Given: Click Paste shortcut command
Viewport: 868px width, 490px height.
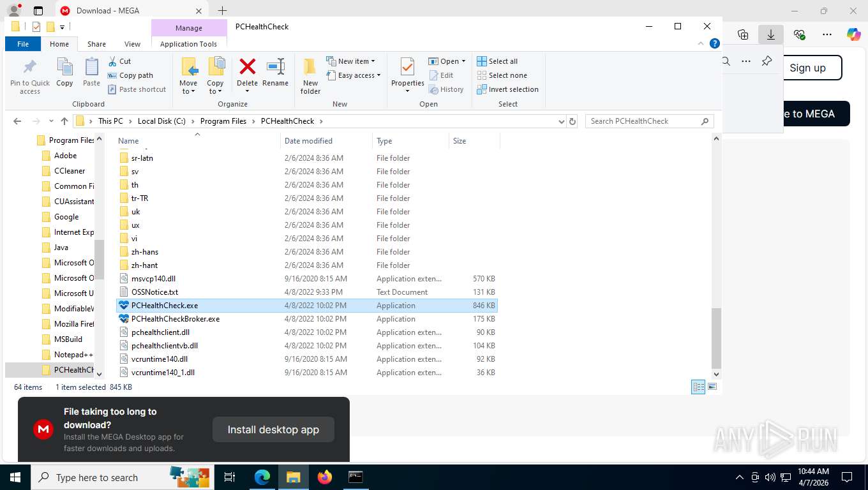Looking at the screenshot, I should (x=137, y=89).
